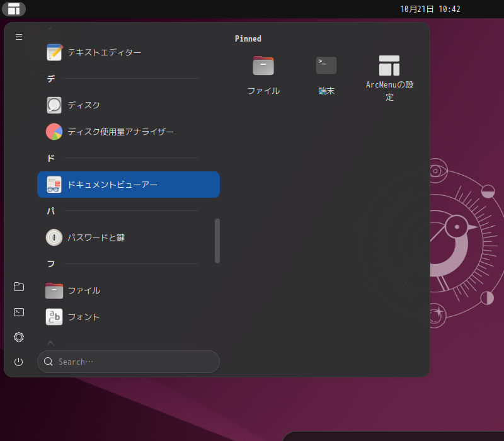
Task: Click the ArcMenu icon in the top panel
Action: [x=14, y=9]
